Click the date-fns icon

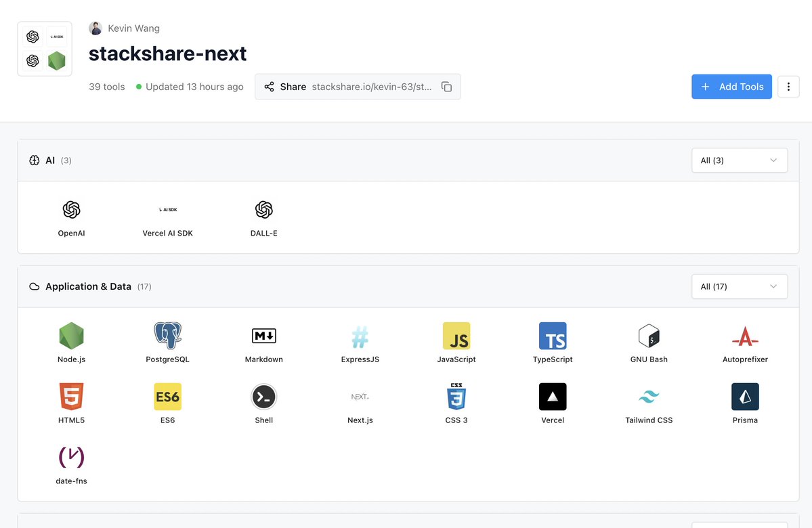tap(72, 457)
